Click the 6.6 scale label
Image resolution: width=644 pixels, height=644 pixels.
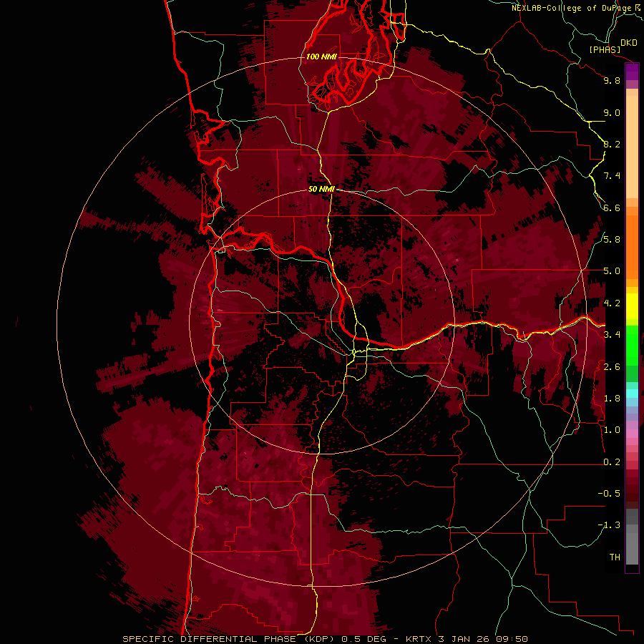point(612,208)
